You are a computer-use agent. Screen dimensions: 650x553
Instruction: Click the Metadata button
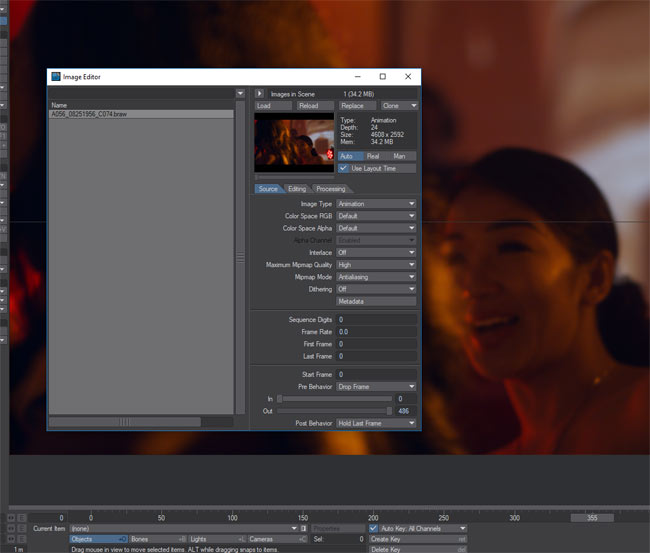click(x=376, y=301)
